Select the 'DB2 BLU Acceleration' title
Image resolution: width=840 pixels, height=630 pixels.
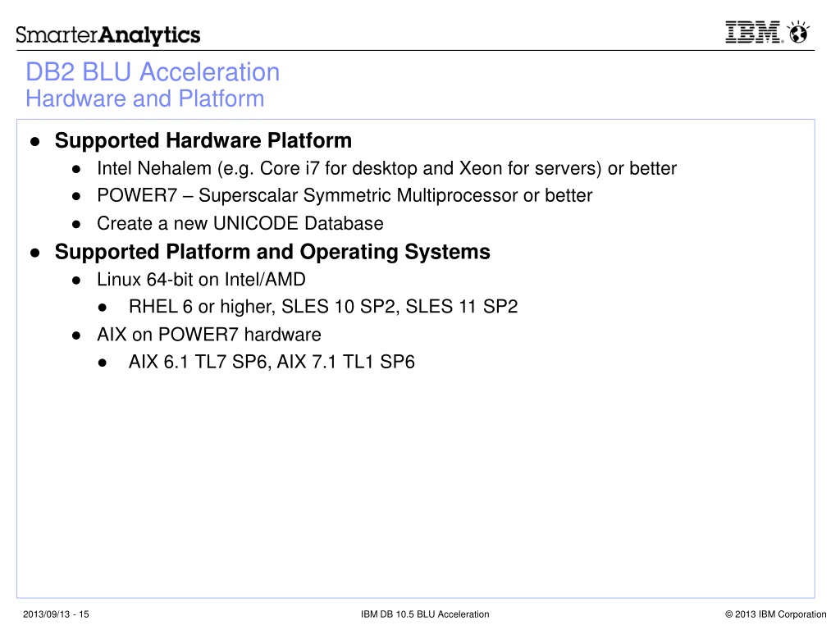coord(153,72)
